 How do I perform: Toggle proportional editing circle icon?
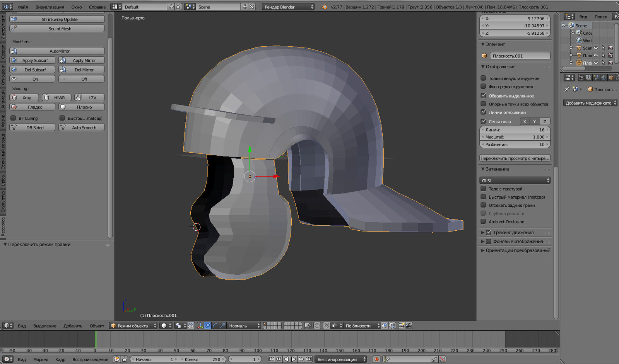click(x=317, y=326)
